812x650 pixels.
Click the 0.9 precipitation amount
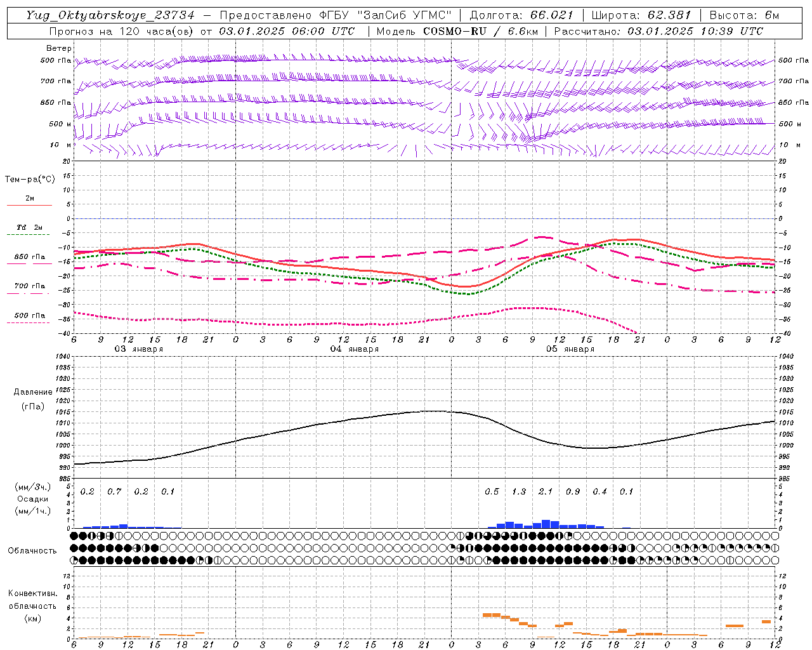point(573,491)
